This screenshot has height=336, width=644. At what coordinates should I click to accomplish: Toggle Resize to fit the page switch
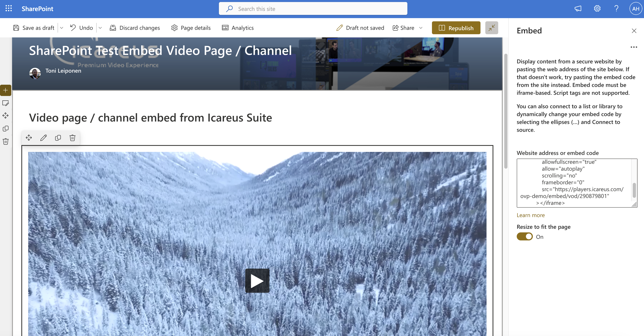(x=525, y=237)
